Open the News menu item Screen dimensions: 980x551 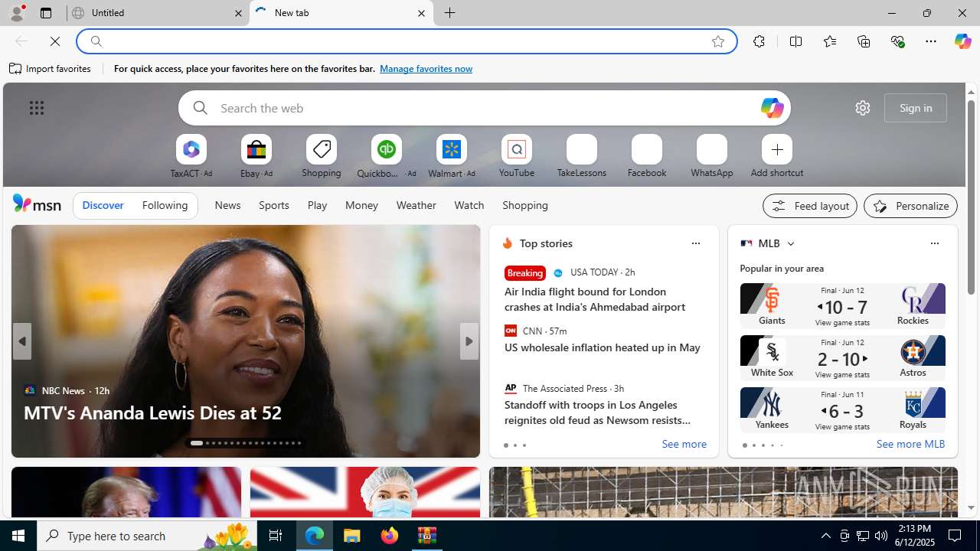[x=227, y=205]
